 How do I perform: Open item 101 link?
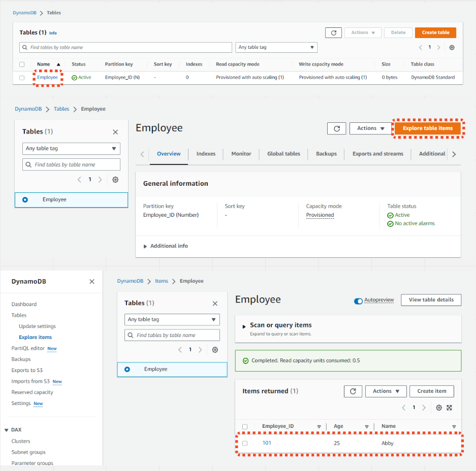point(267,443)
